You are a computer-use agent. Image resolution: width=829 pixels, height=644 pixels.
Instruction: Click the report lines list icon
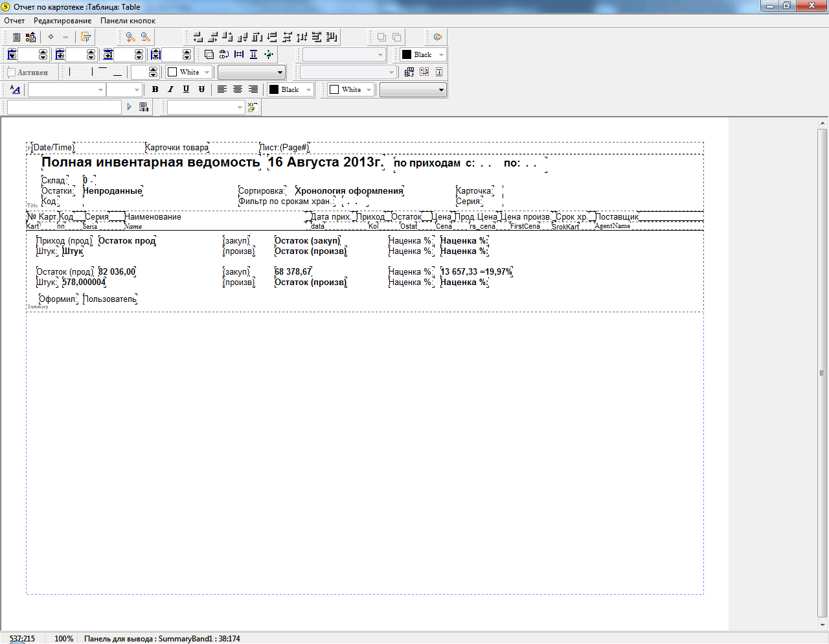click(16, 37)
